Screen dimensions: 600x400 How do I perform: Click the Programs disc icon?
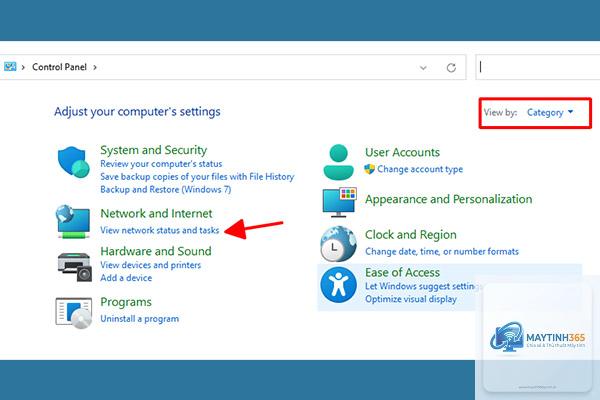74,313
